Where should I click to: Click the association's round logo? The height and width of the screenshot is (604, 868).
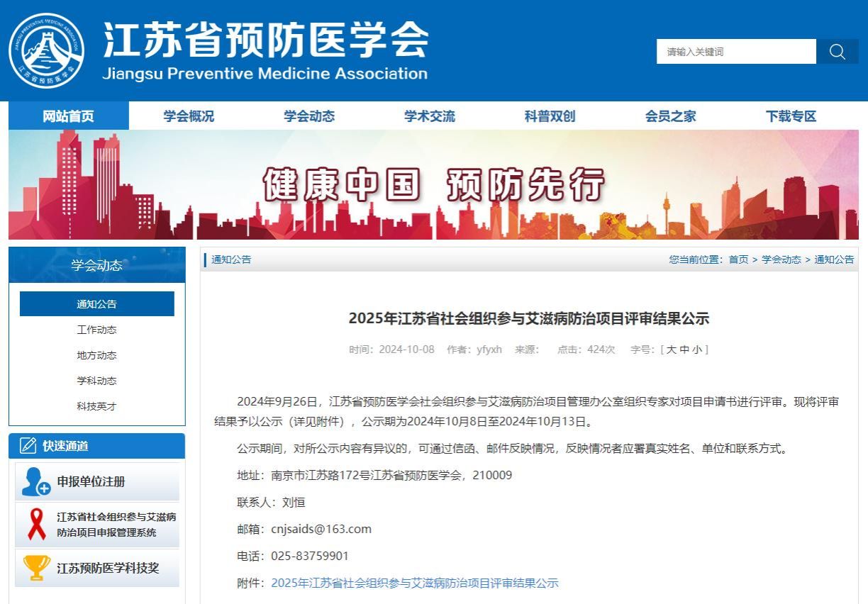click(x=47, y=50)
